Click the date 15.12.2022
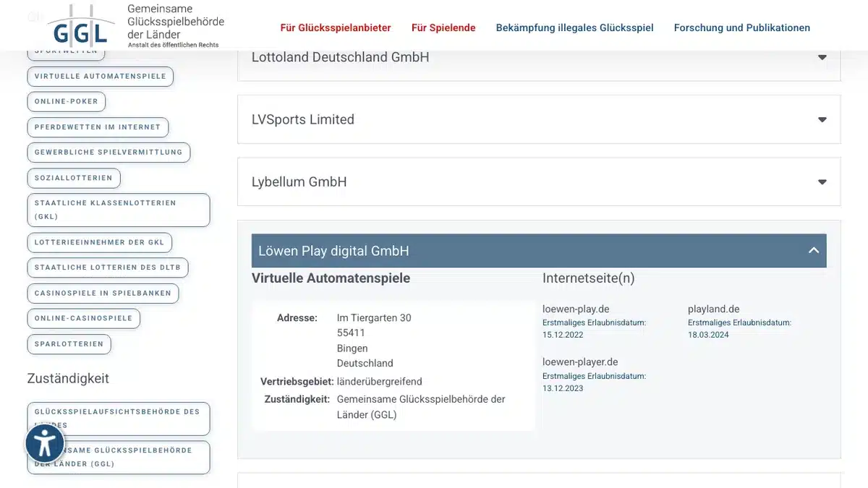 click(x=563, y=335)
